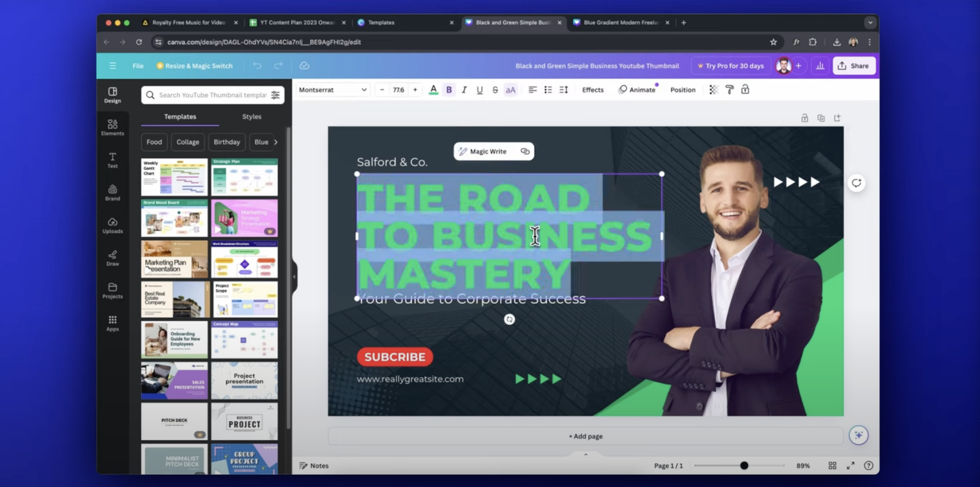Click Try Pro for 30 days
Viewport: 980px width, 487px height.
point(730,65)
